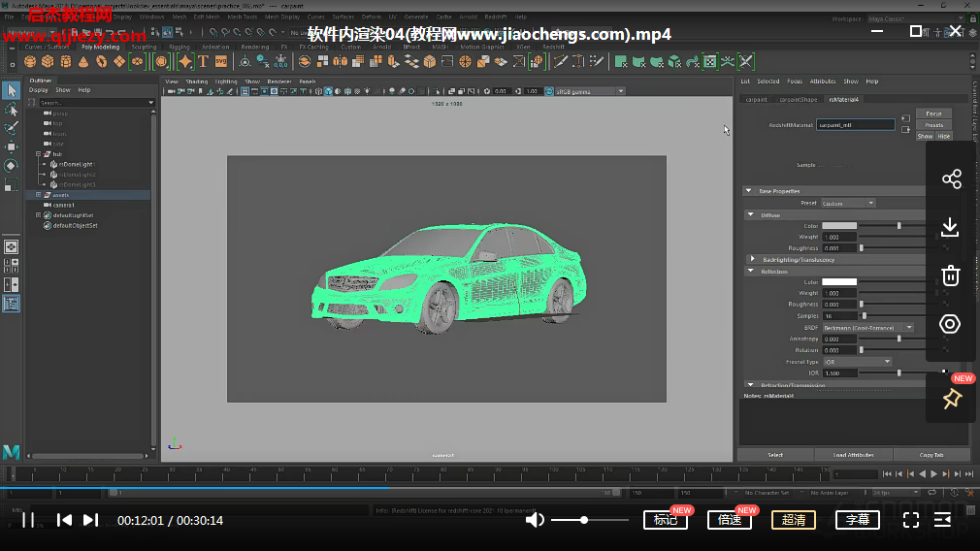Switch to the carpaintShape attribute tab

pos(799,99)
